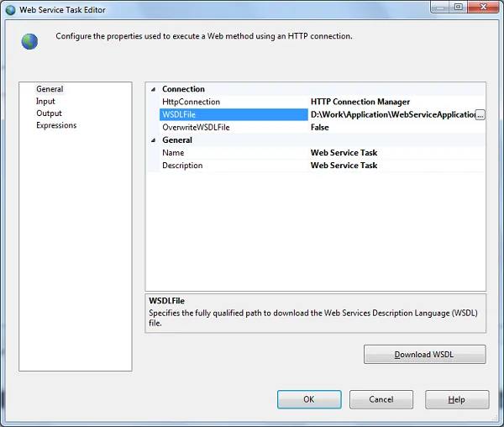This screenshot has width=504, height=427.
Task: Click the False value of OverwriteWSDLFile
Action: pyautogui.click(x=320, y=127)
